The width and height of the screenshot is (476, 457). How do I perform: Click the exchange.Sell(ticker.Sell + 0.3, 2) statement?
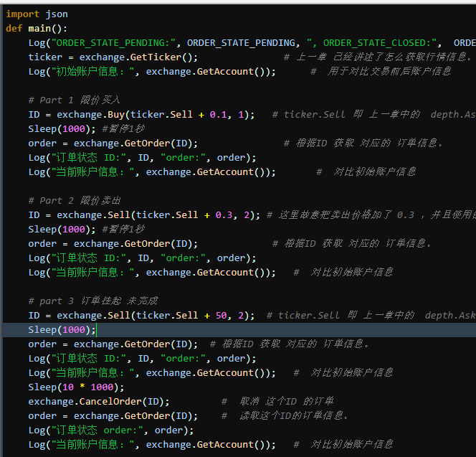[144, 215]
